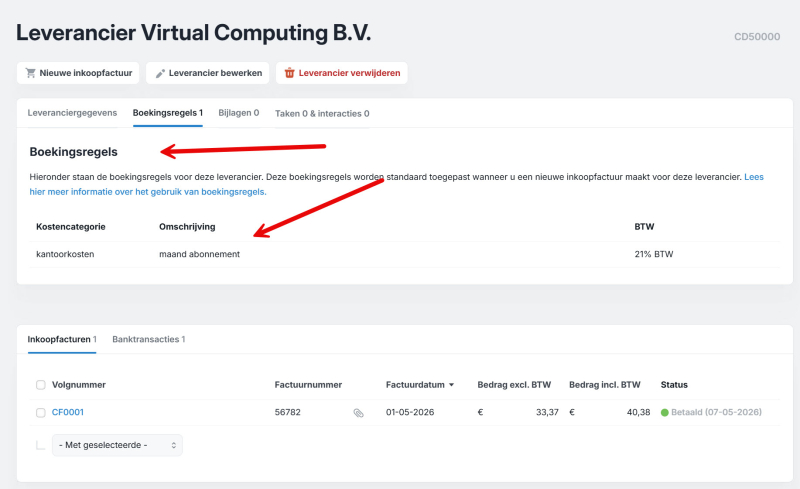Screen dimensions: 800x489
Task: Click the 21% BTW cell
Action: (654, 254)
